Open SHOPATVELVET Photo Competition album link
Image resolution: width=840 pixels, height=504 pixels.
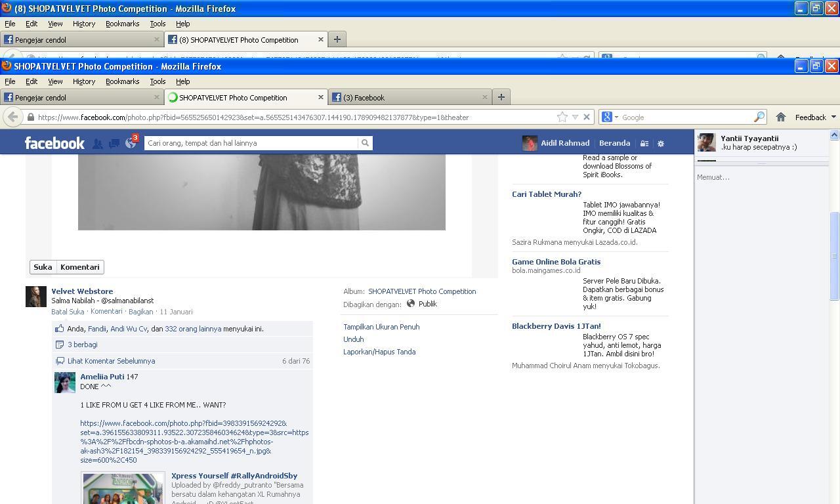click(x=422, y=291)
